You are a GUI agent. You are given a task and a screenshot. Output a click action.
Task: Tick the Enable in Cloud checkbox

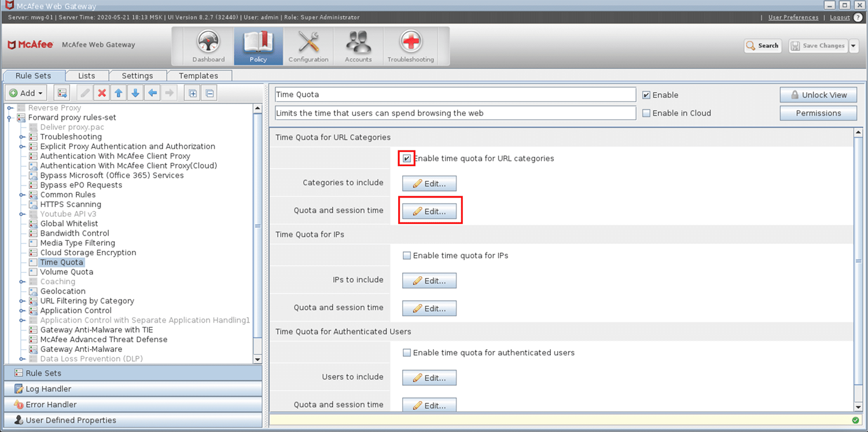point(646,114)
